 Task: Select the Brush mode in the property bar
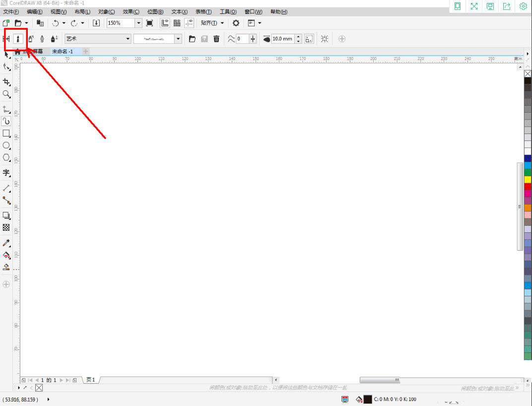click(x=18, y=39)
